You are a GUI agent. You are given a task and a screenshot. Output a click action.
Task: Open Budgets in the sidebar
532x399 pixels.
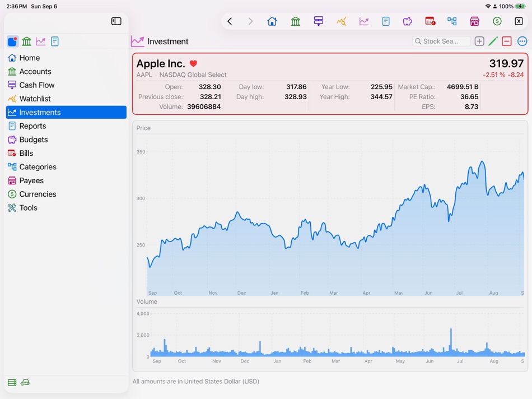pos(66,140)
